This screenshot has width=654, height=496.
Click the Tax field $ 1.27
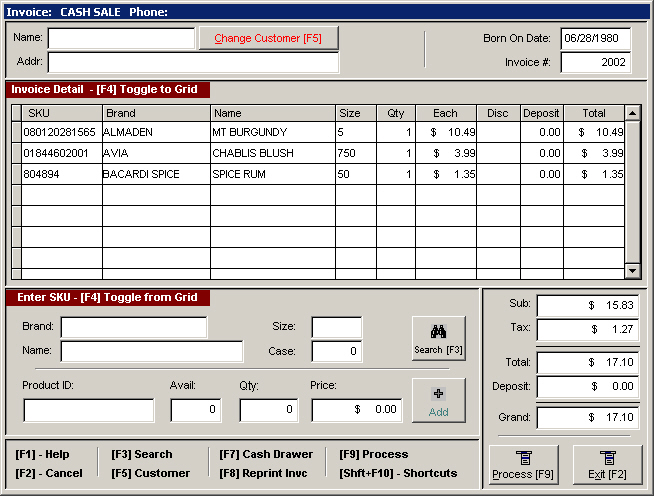588,330
